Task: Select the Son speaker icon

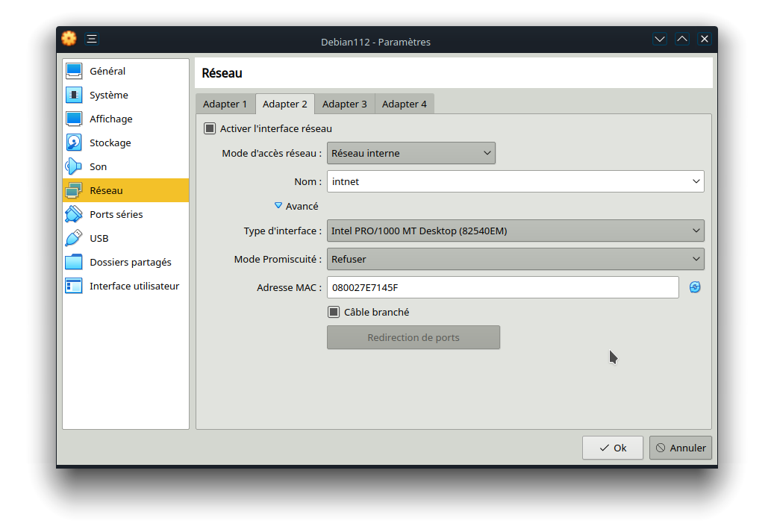Action: point(74,167)
